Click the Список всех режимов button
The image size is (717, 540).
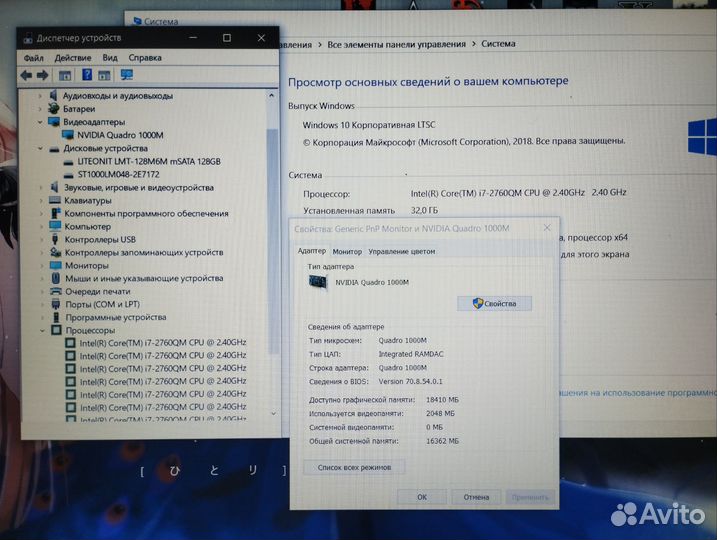click(x=354, y=467)
